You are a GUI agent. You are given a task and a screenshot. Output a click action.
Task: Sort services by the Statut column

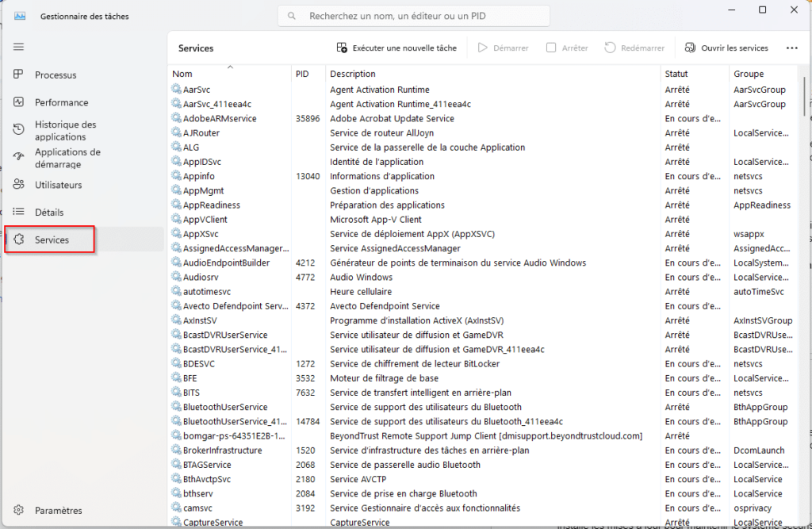(x=676, y=74)
